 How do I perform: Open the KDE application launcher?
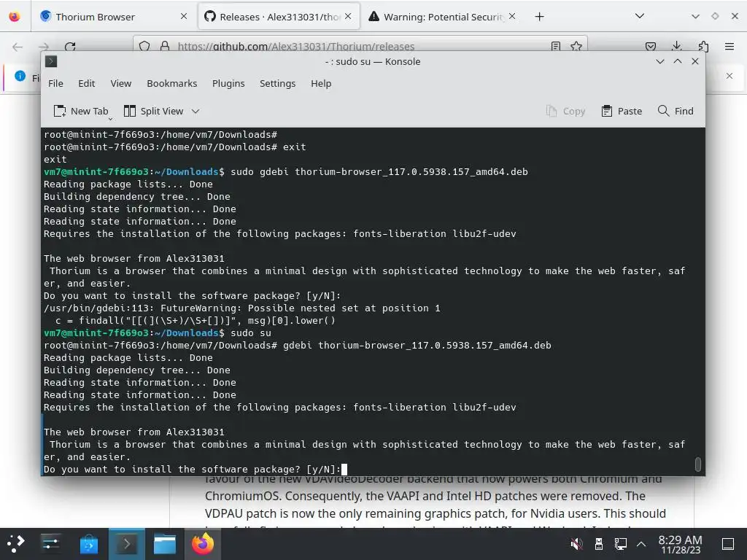(15, 544)
